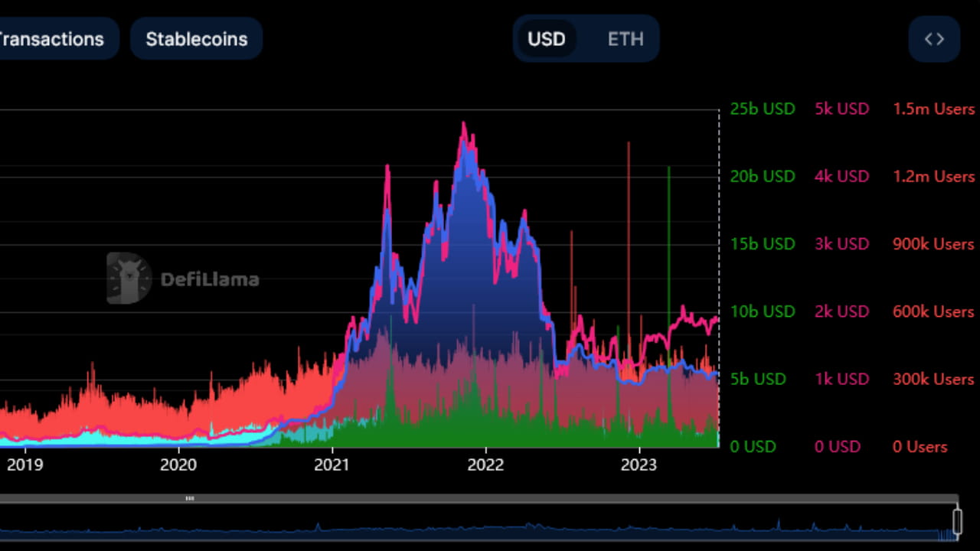
Task: Click the 10b USD axis label
Action: (x=763, y=311)
